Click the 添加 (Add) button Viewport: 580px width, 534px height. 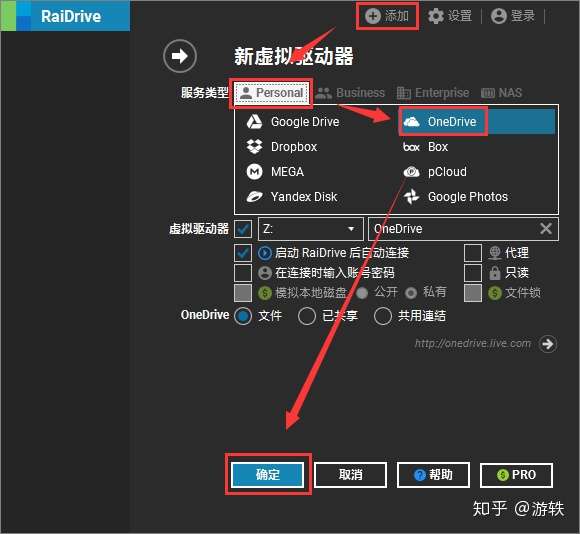point(387,16)
